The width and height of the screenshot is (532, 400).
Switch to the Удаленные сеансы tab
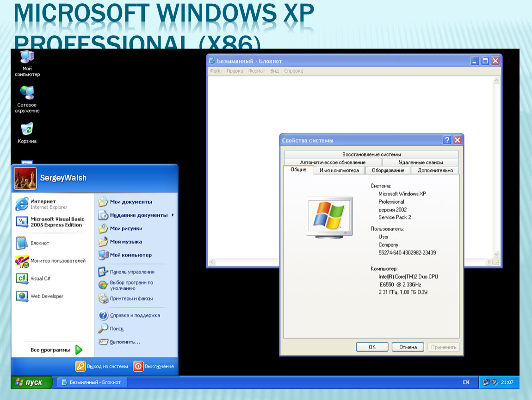[421, 162]
